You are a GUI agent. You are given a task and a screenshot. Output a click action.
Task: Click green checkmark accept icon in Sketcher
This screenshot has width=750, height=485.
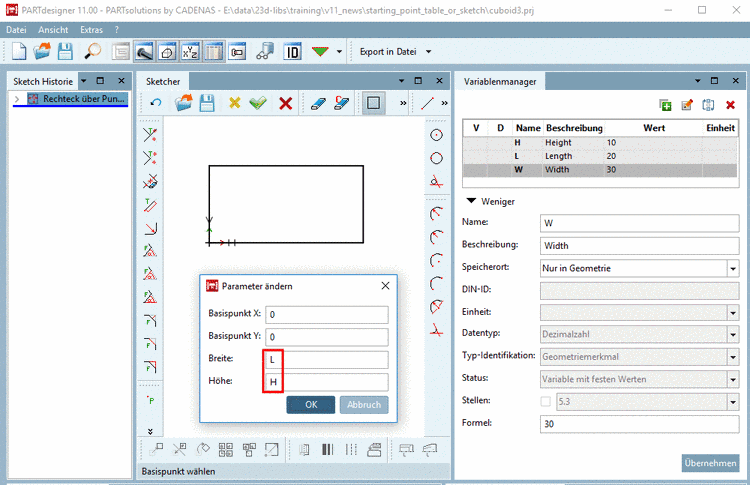[x=258, y=103]
